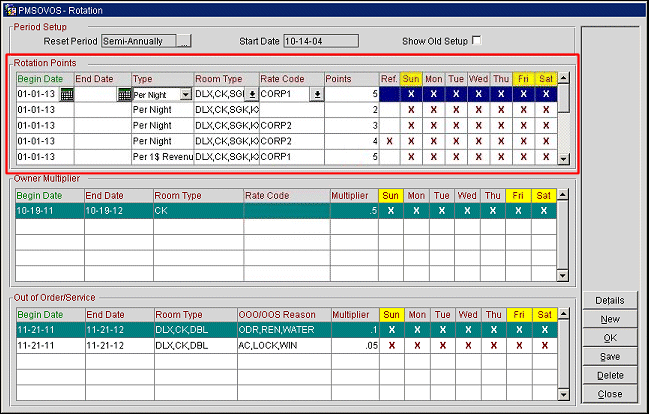Select the AC,LOCK,WIN out of order row
The width and height of the screenshot is (649, 414).
[x=270, y=345]
